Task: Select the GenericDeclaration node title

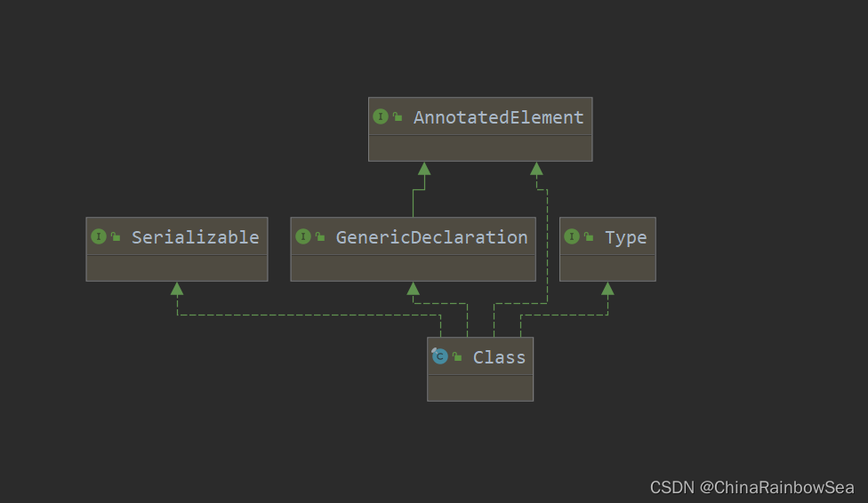Action: 432,237
